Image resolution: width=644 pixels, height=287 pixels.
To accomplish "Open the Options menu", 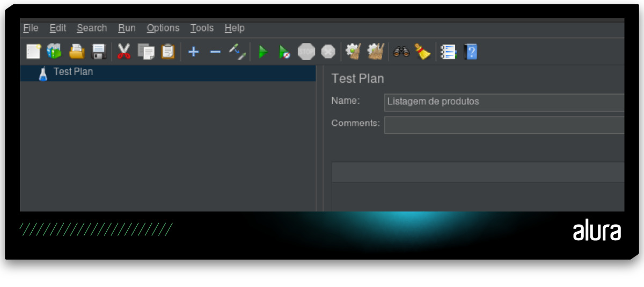I will [x=163, y=28].
